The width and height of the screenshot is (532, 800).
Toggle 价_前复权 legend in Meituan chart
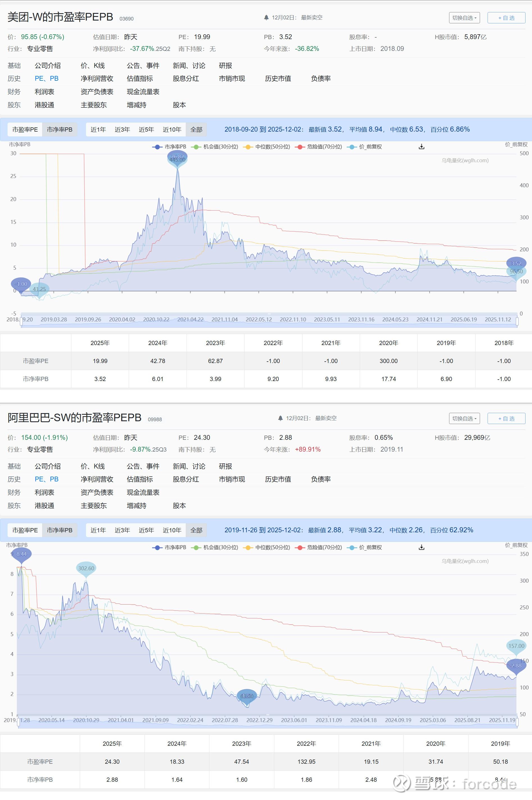[x=365, y=147]
